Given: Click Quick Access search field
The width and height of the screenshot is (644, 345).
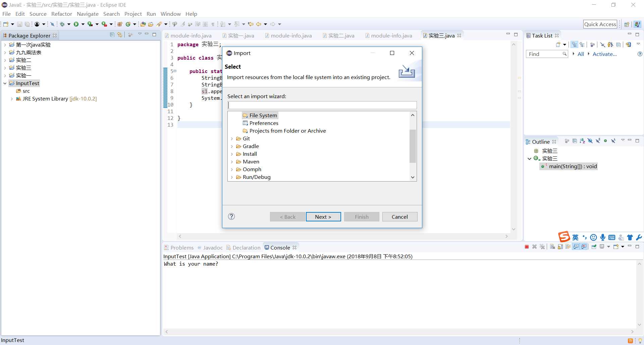Looking at the screenshot, I should tap(600, 24).
